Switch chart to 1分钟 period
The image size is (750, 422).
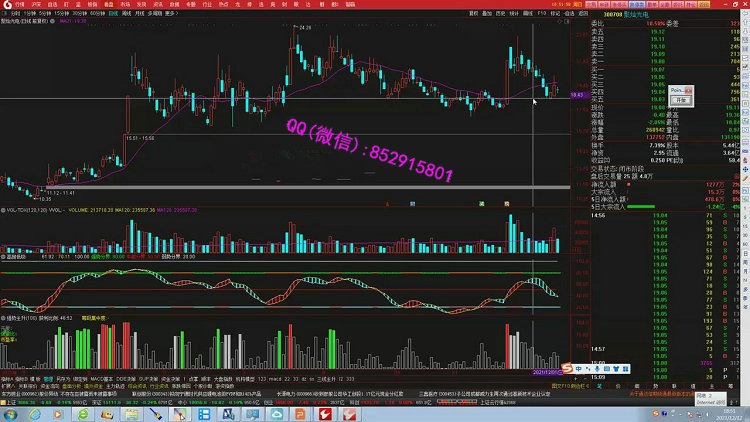tap(30, 13)
